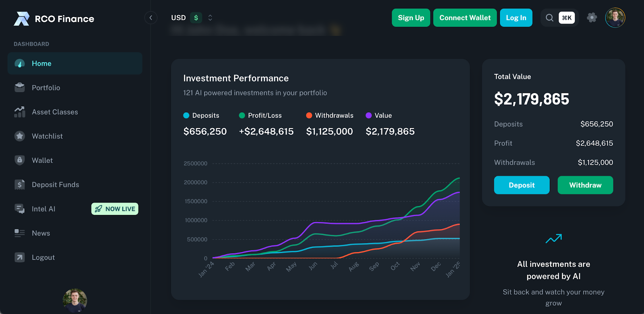Click the Asset Classes chart icon

coord(19,112)
